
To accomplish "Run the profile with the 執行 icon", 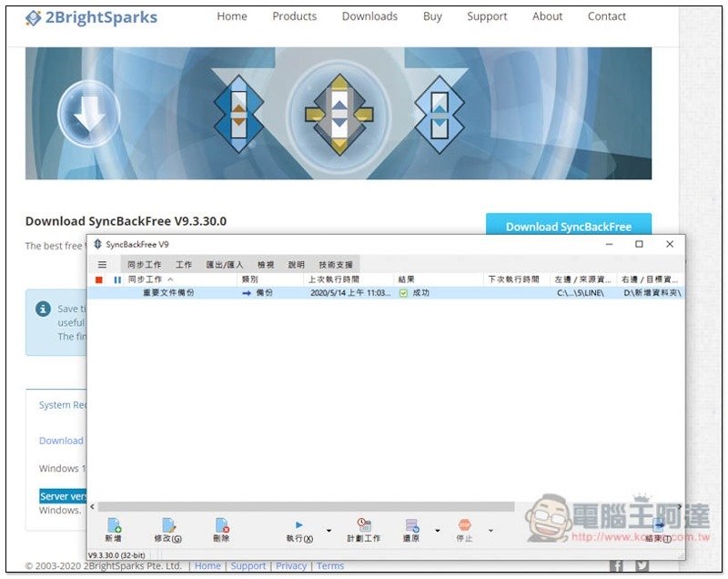I will pyautogui.click(x=298, y=525).
